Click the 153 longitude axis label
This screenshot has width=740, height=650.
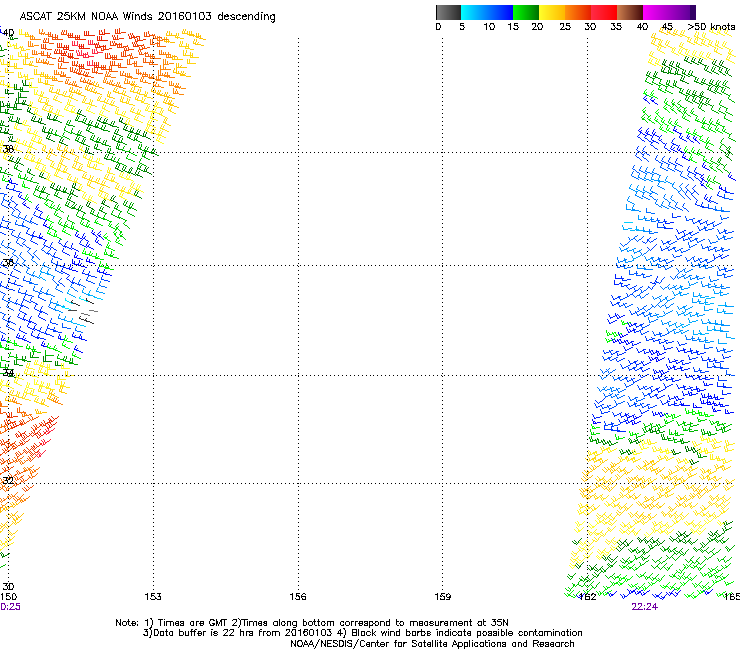[x=153, y=597]
